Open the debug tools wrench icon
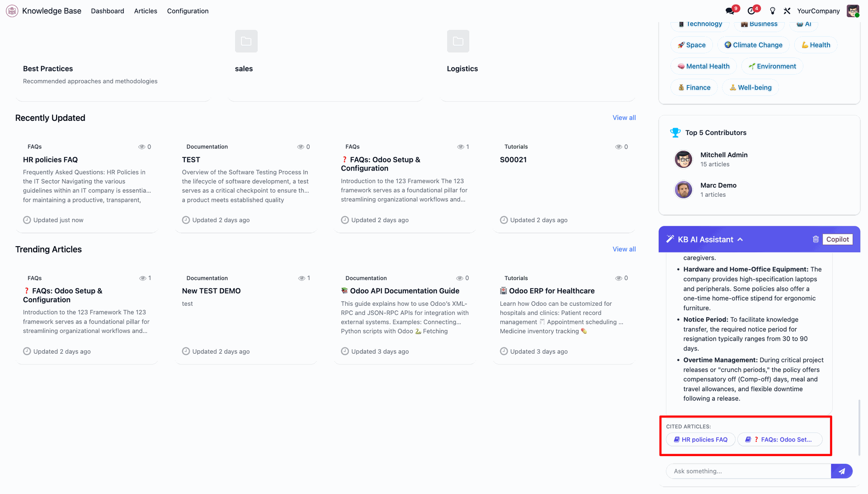Screen dimensions: 868x494 click(787, 11)
